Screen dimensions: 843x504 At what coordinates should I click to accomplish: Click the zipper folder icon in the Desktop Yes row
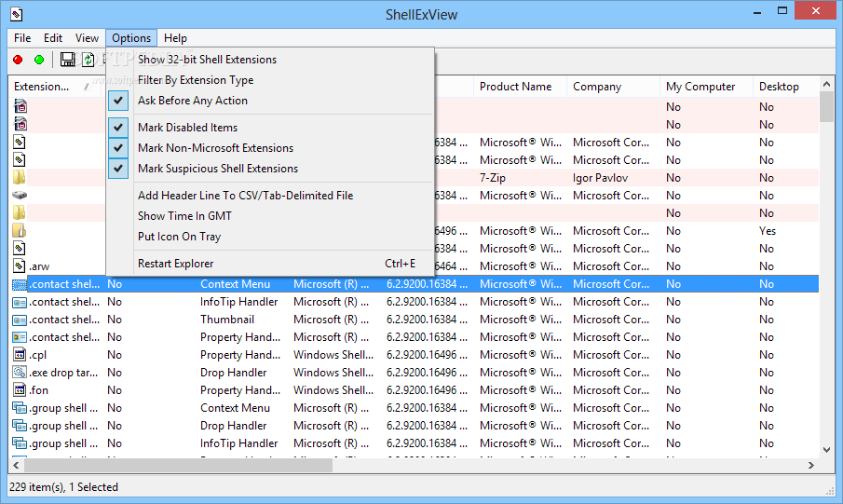click(x=20, y=231)
